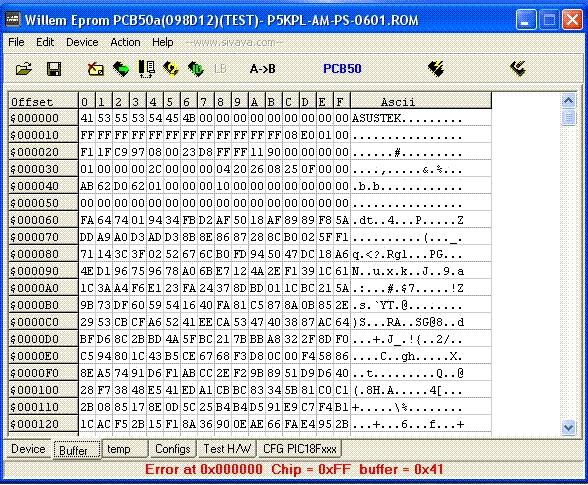Open the Help menu

(x=163, y=42)
